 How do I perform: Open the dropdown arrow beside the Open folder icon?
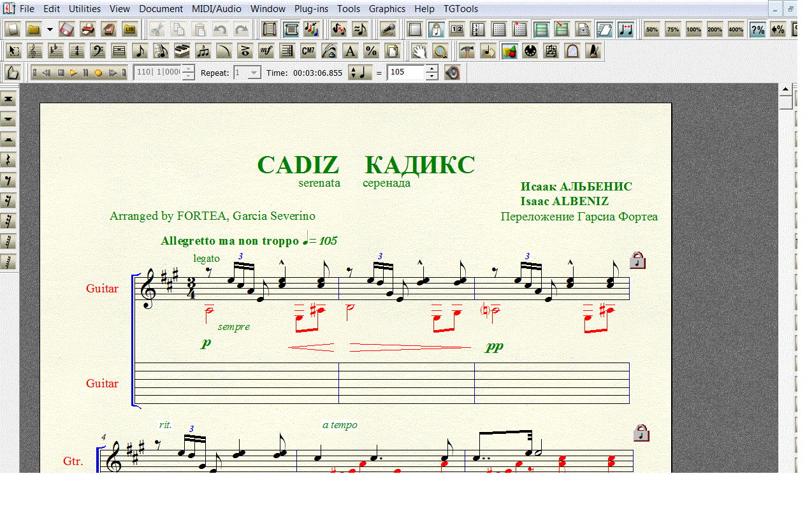click(x=50, y=29)
